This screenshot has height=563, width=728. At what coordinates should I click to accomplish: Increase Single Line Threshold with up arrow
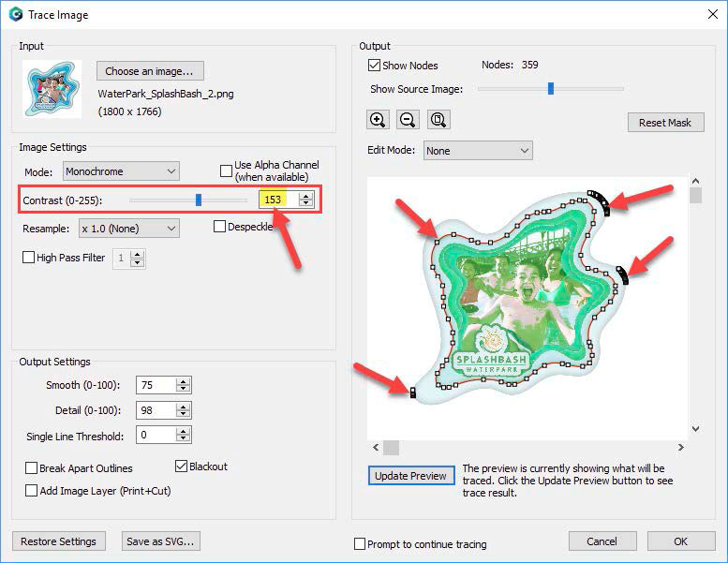pos(184,432)
